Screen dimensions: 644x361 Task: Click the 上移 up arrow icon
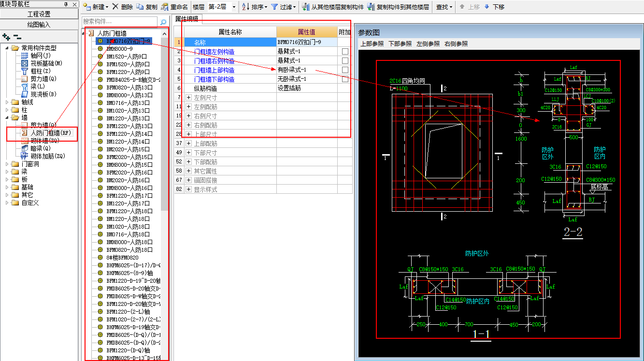click(462, 7)
